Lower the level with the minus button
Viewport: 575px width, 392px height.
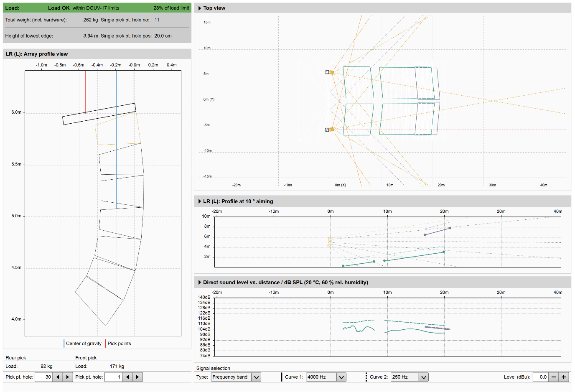554,377
